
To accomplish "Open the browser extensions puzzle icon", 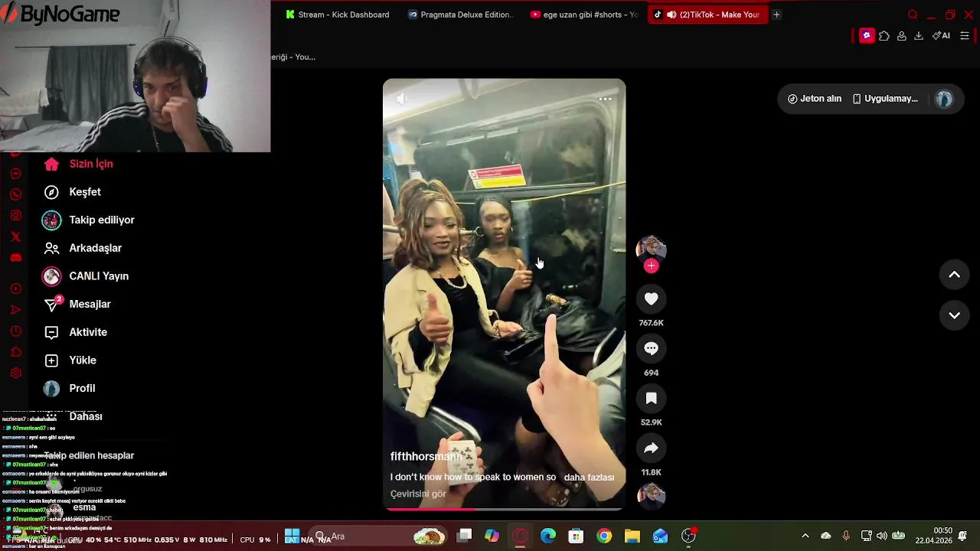I will coord(884,35).
